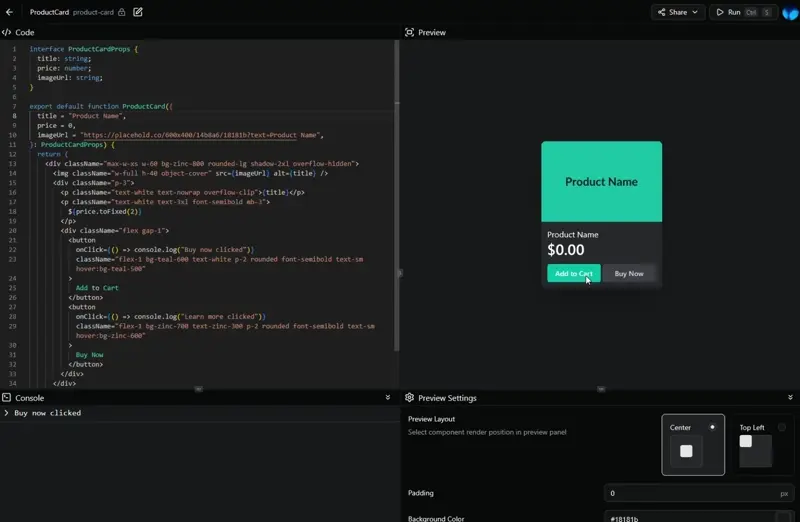Click the Padding input field
The width and height of the screenshot is (800, 522).
point(690,493)
